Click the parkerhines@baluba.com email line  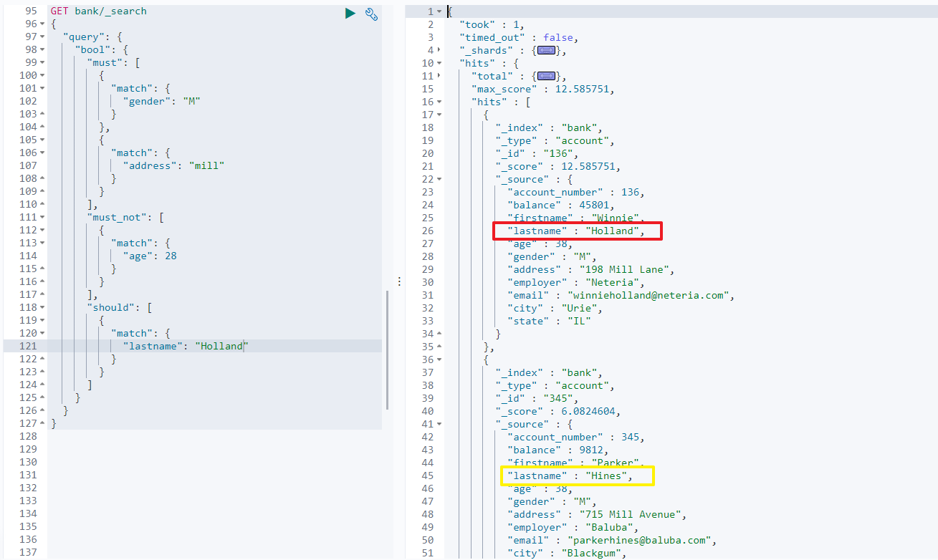tap(611, 541)
